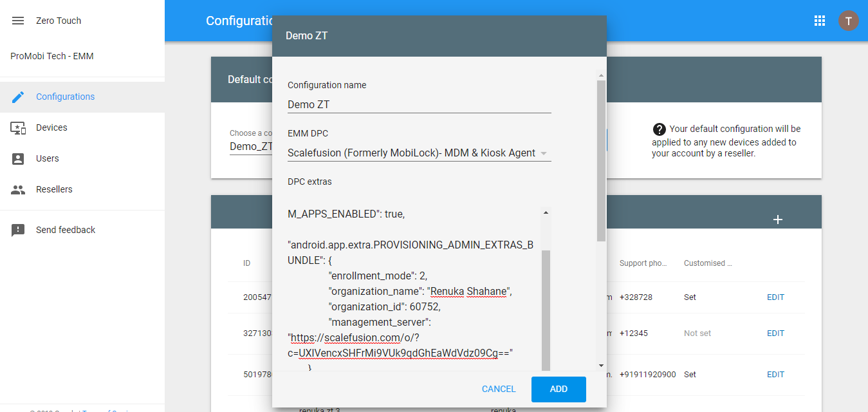Open the hamburger main menu
The width and height of the screenshot is (868, 412).
[x=18, y=21]
